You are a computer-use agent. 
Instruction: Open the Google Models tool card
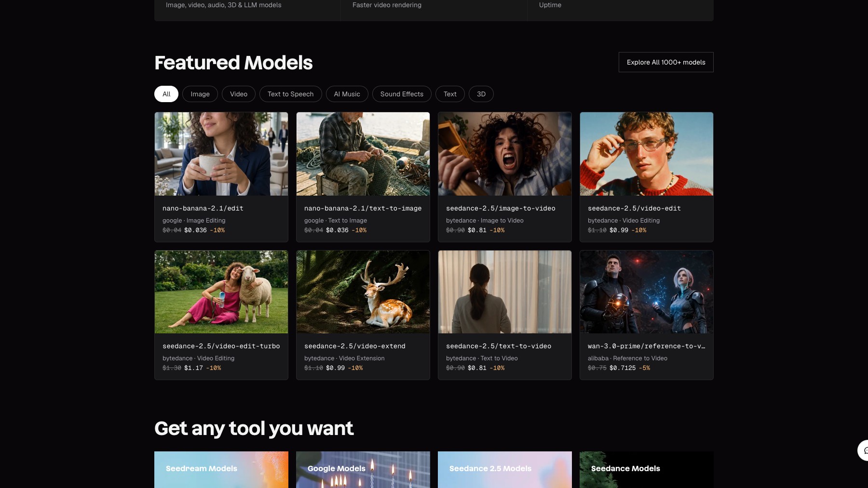click(x=363, y=470)
